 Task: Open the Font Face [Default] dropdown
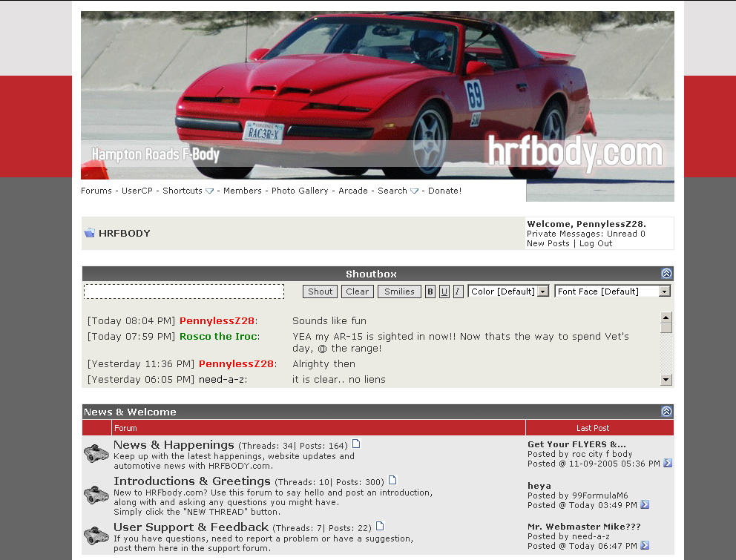pyautogui.click(x=612, y=291)
